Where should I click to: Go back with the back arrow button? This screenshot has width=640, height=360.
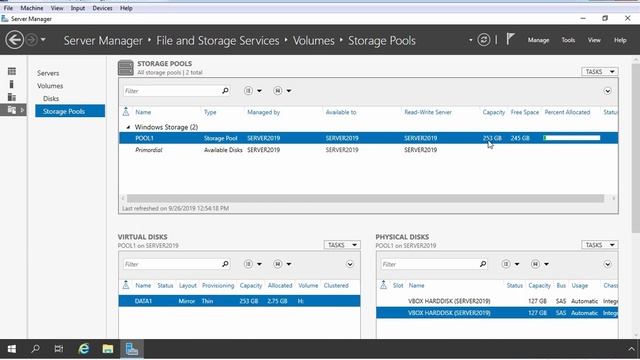(x=15, y=40)
